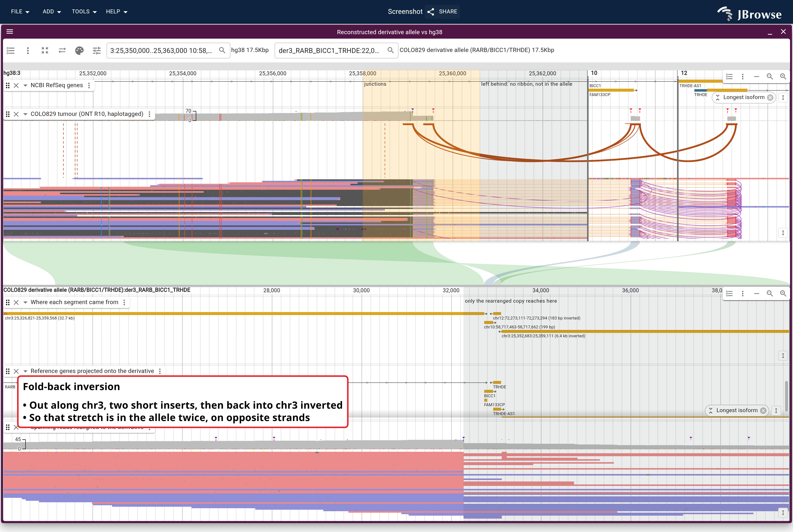Screen dimensions: 793x532
Task: Click the swap views arrows icon
Action: click(x=62, y=51)
